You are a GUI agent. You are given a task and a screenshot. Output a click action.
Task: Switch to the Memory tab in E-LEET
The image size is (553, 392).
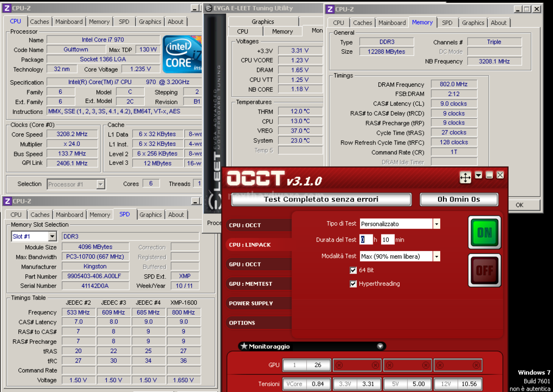point(283,32)
